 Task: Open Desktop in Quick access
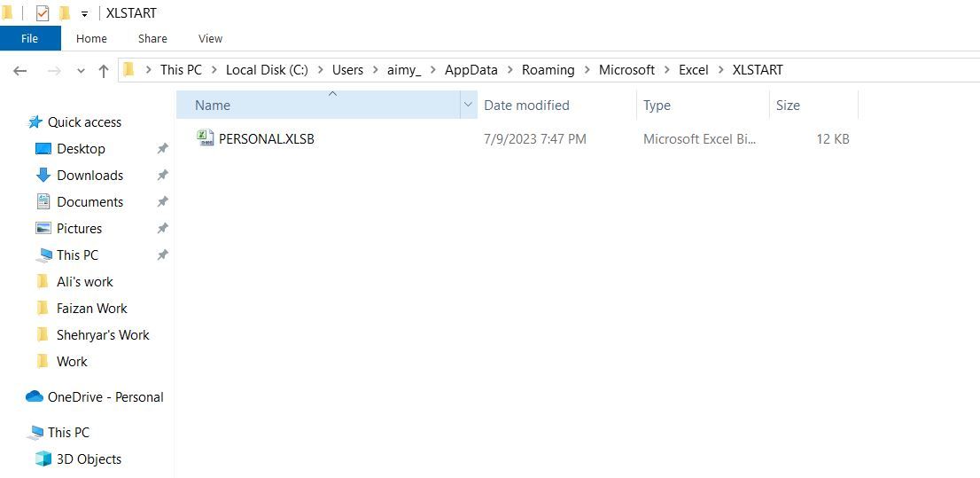[81, 149]
